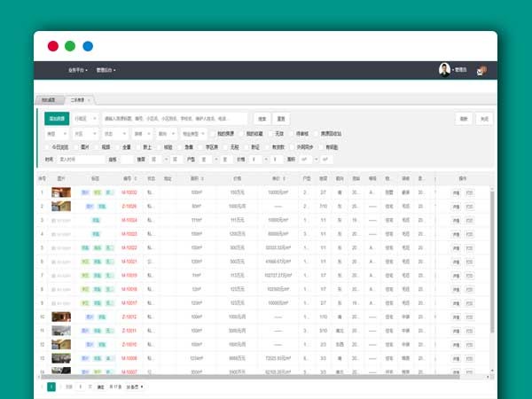Click the blue dot in window title bar
The width and height of the screenshot is (532, 399).
[x=88, y=46]
